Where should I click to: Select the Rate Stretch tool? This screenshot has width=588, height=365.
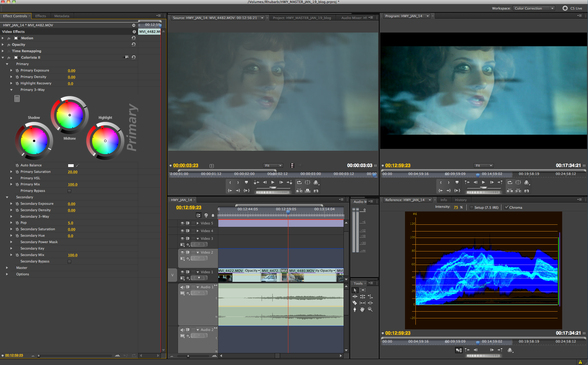pyautogui.click(x=370, y=297)
